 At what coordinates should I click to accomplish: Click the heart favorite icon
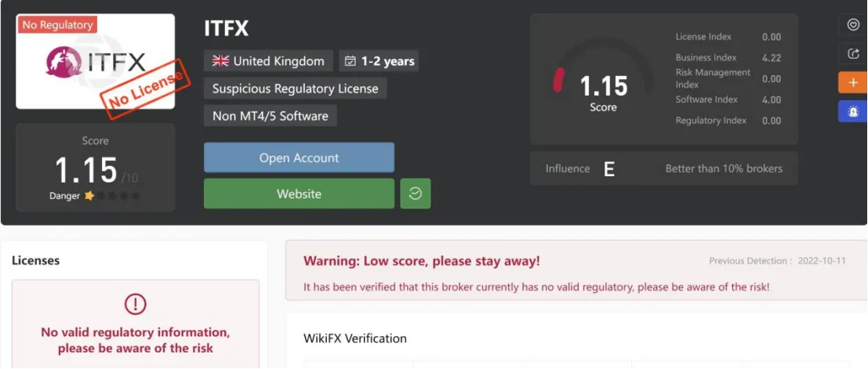[853, 25]
